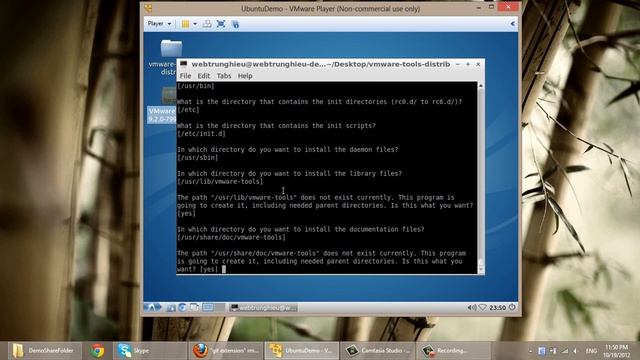Minimize the VMware Player window
640x360 pixels.
[x=478, y=7]
